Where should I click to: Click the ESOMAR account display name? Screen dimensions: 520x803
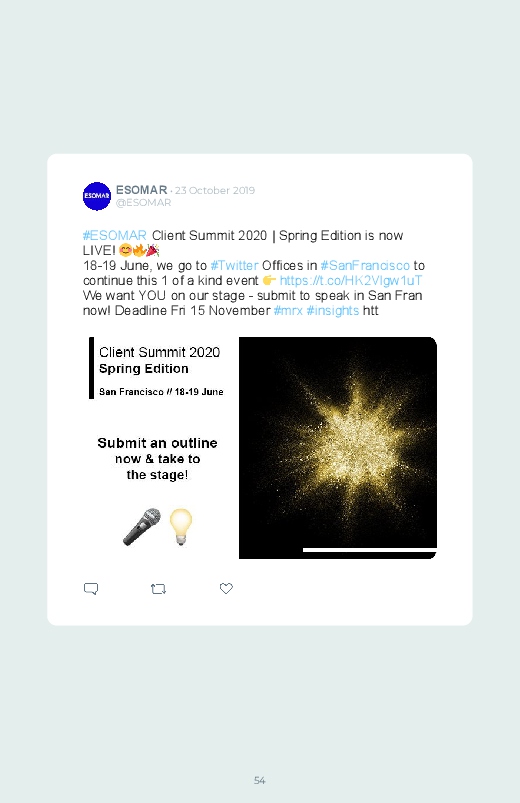tap(142, 190)
